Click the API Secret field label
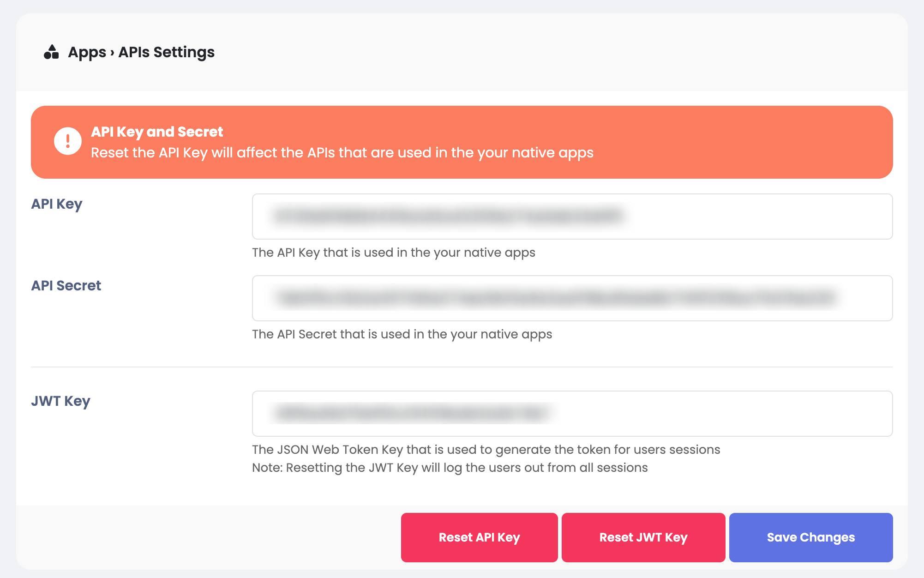Image resolution: width=924 pixels, height=578 pixels. (x=66, y=286)
